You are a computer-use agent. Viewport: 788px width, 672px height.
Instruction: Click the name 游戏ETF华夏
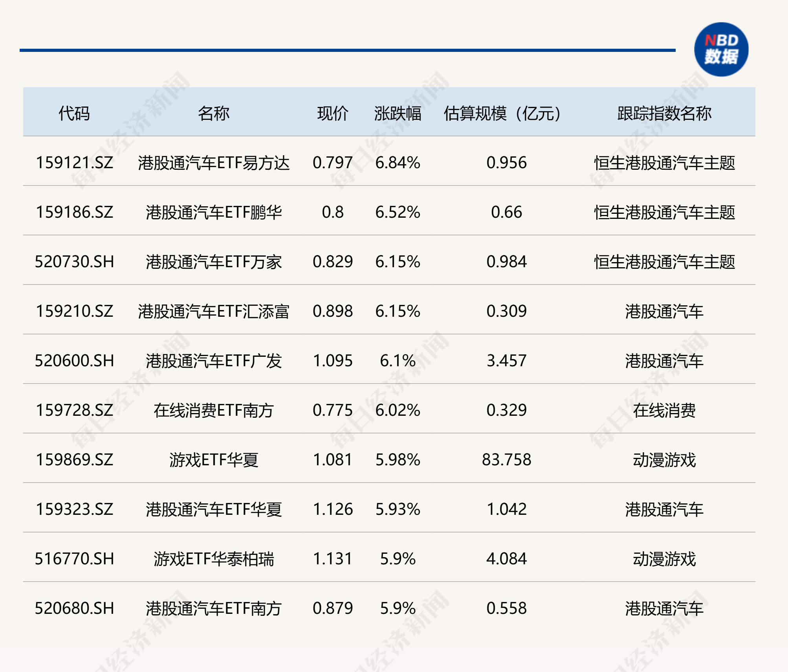coord(214,460)
